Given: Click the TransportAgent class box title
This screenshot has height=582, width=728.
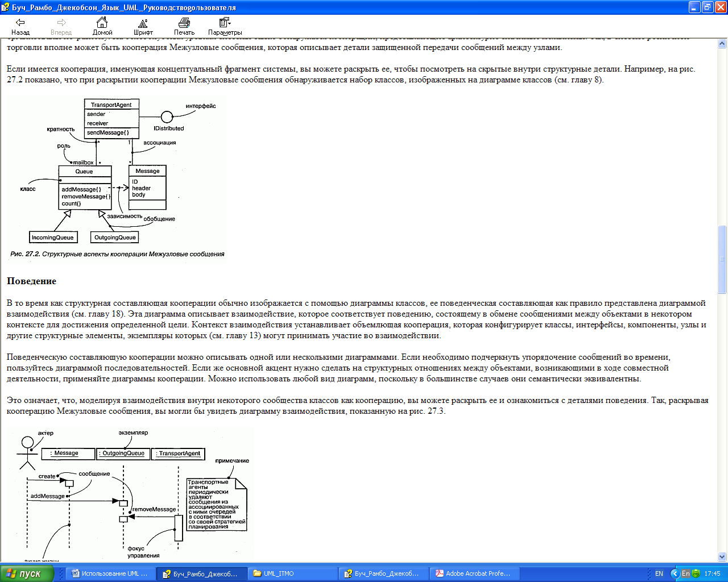Looking at the screenshot, I should (111, 105).
